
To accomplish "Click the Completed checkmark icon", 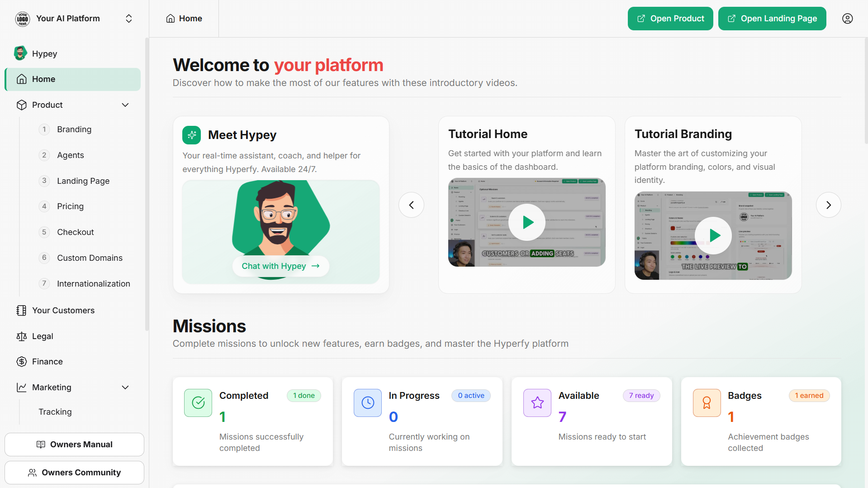I will 198,402.
